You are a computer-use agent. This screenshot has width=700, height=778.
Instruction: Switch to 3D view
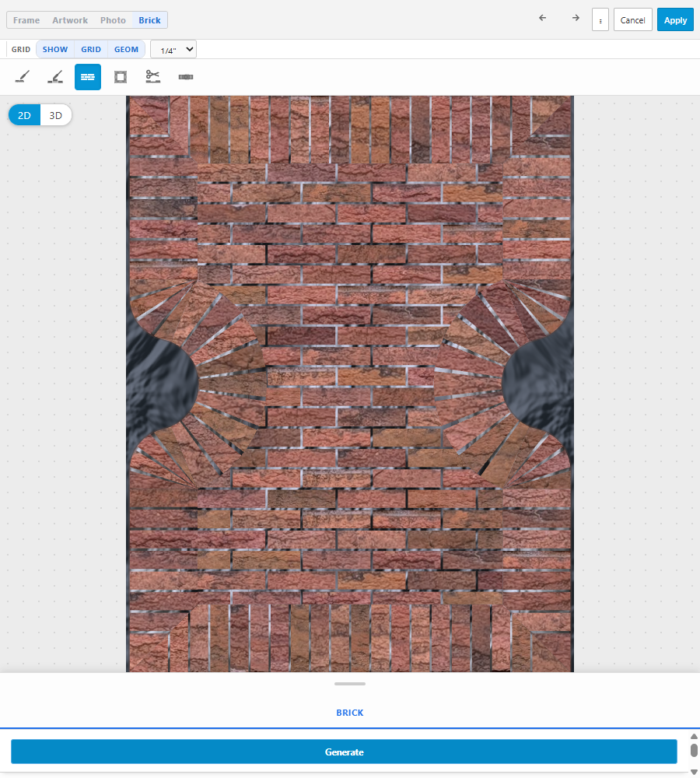click(55, 115)
